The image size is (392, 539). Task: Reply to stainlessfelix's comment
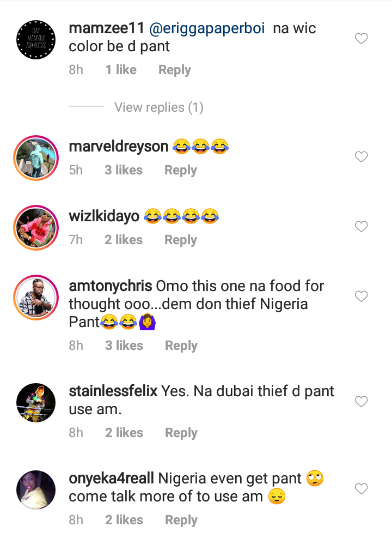pos(181,433)
